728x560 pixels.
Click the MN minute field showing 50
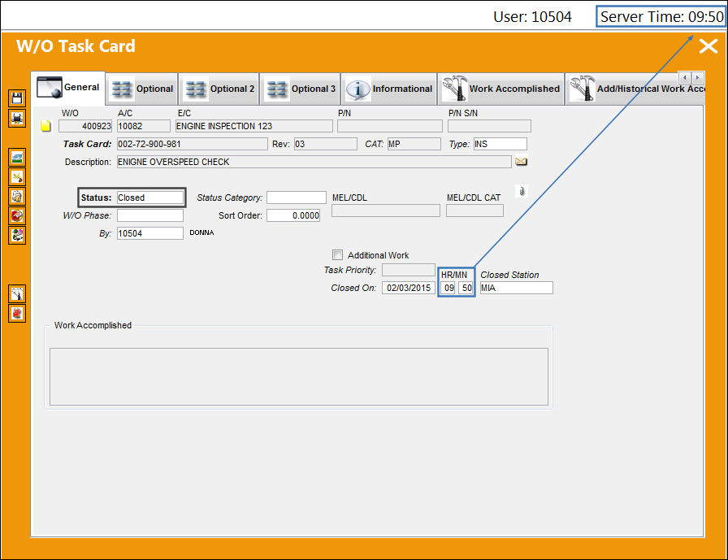pyautogui.click(x=466, y=288)
